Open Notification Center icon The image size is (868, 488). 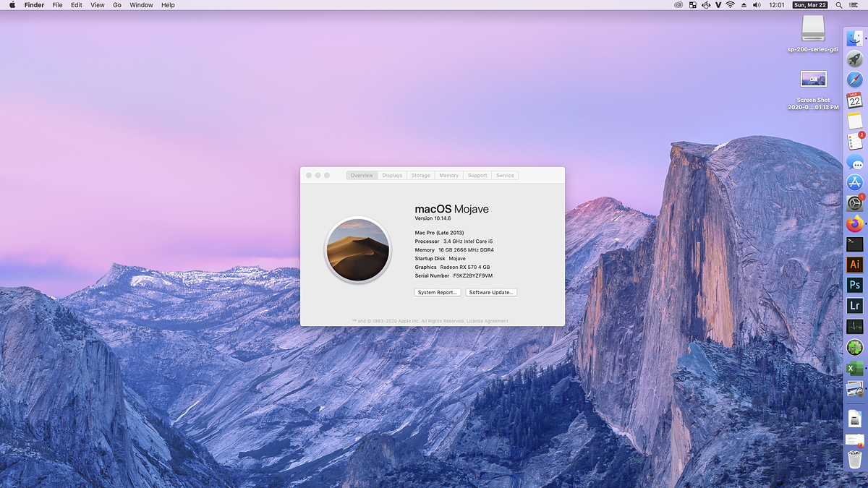(854, 5)
